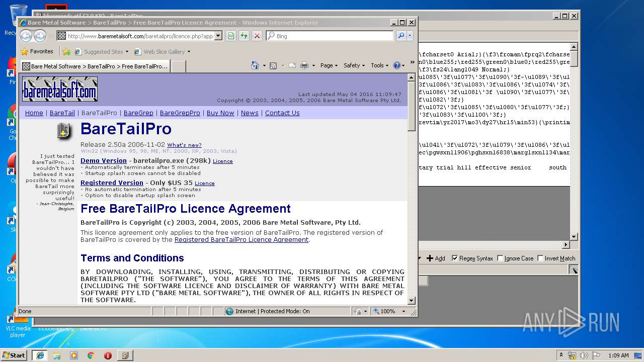Click BareTailPro window horizontal scroll right arrow
Viewport: 644px width, 362px height.
coord(566,244)
